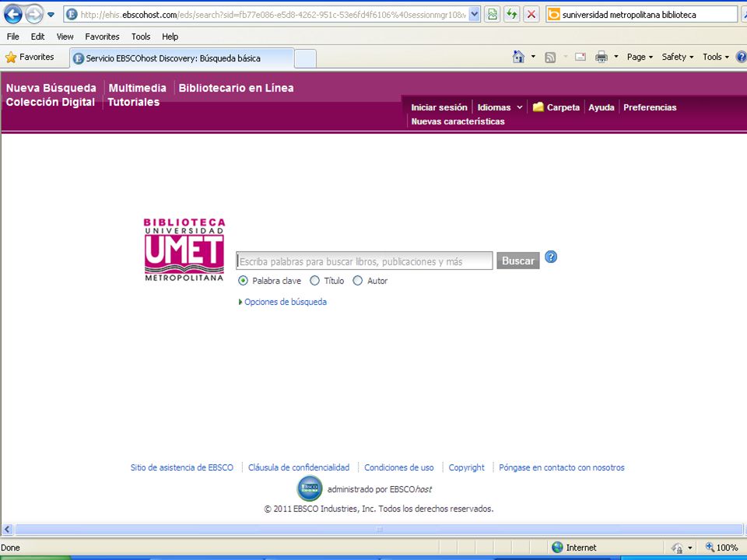Open Condiciones de uso link

(x=398, y=467)
